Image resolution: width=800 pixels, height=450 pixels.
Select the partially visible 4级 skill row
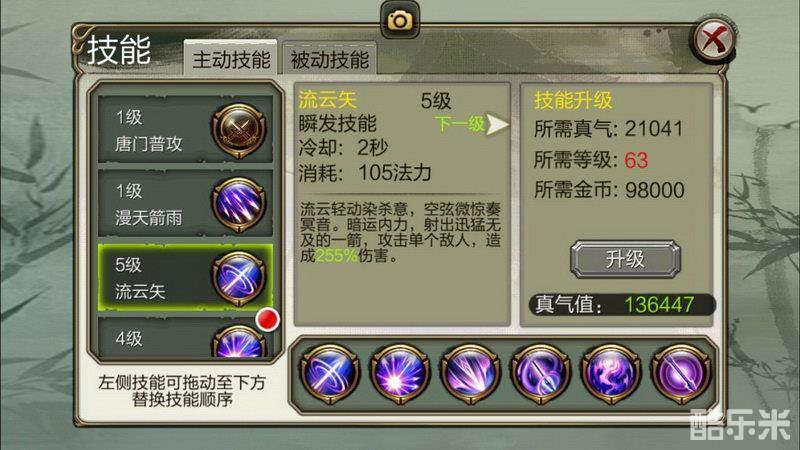186,338
